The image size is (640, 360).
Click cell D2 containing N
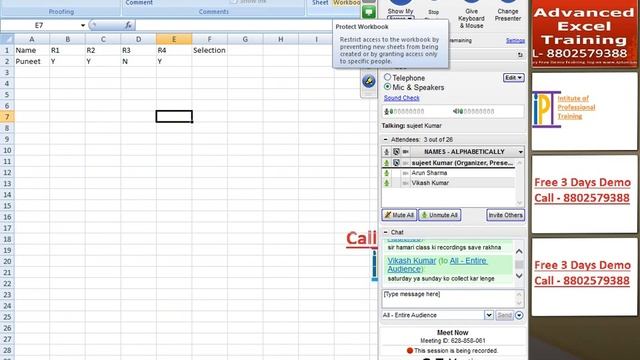tap(138, 61)
